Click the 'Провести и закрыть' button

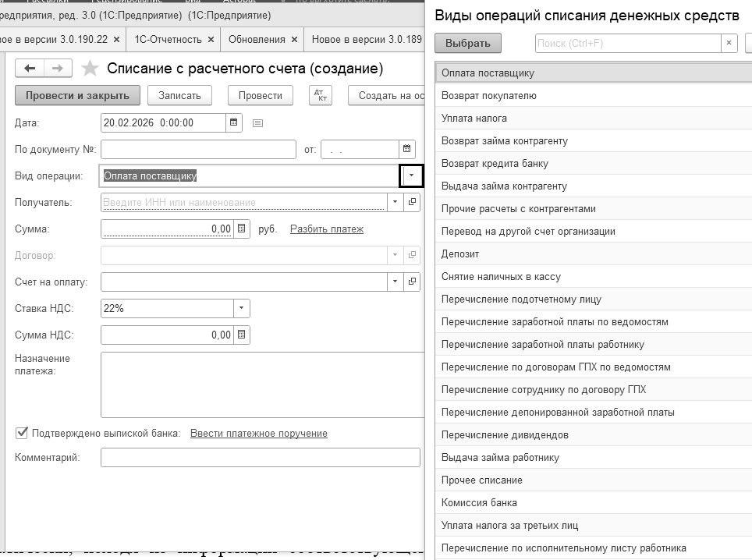point(77,95)
